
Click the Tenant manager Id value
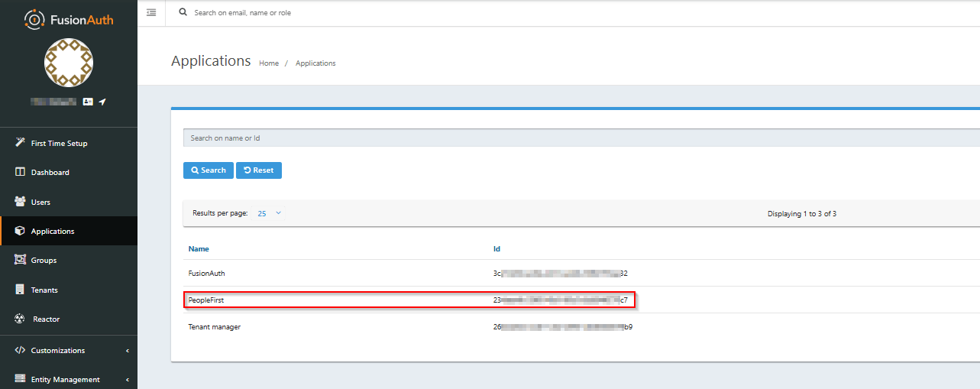point(563,327)
